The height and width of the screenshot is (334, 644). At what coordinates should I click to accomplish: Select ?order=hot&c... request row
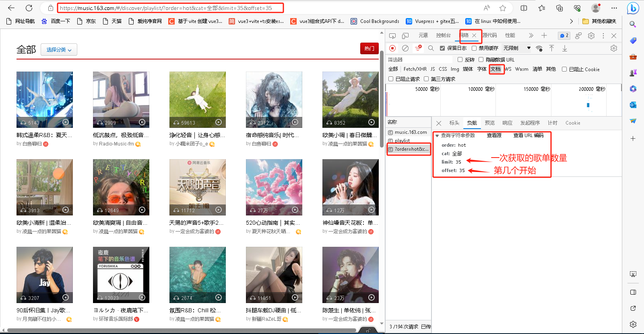tap(409, 149)
